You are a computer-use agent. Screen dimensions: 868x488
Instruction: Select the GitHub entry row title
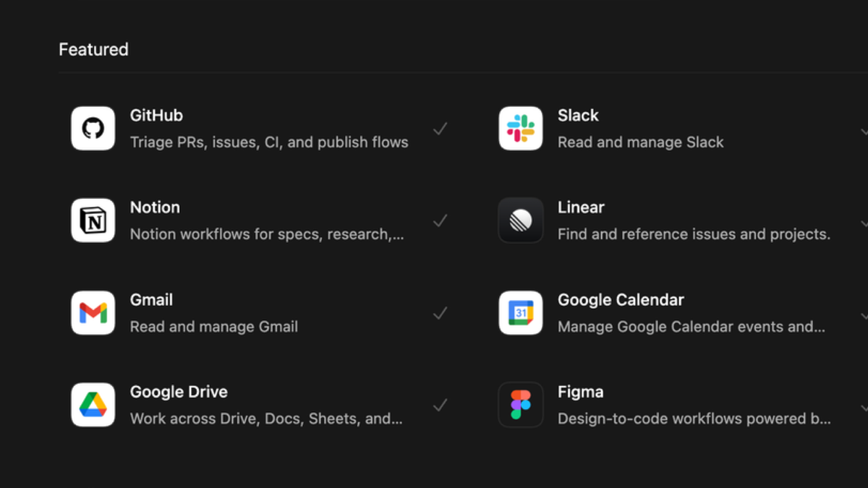(156, 115)
